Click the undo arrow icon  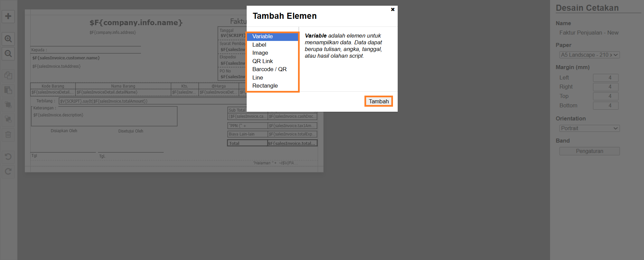click(x=8, y=156)
